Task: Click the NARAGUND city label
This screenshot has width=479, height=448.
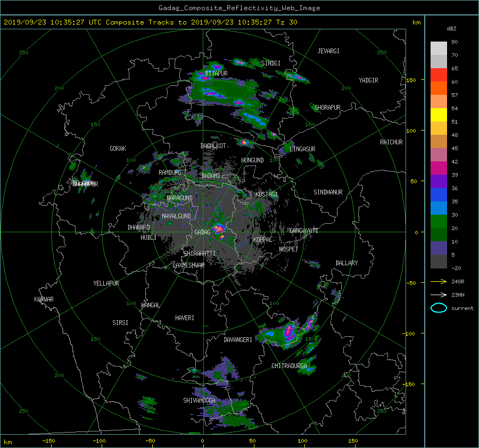Action: click(180, 198)
